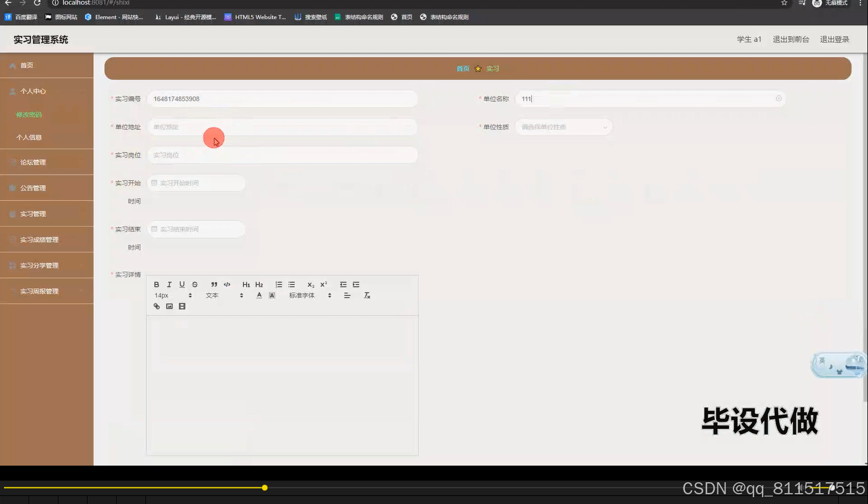Screen dimensions: 868x504
Task: Open the 百度翻译 bookmark
Action: pyautogui.click(x=21, y=17)
